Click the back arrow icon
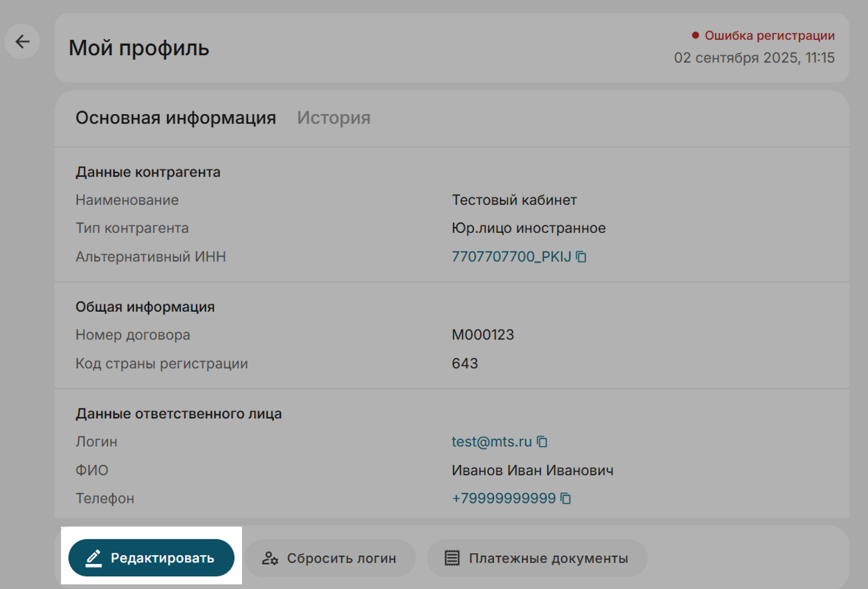868x589 pixels. (23, 42)
